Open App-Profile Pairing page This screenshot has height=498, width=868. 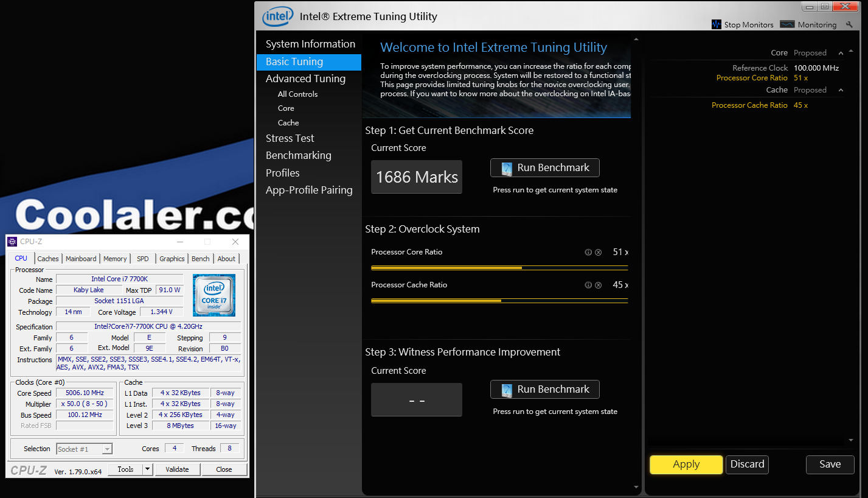point(309,190)
